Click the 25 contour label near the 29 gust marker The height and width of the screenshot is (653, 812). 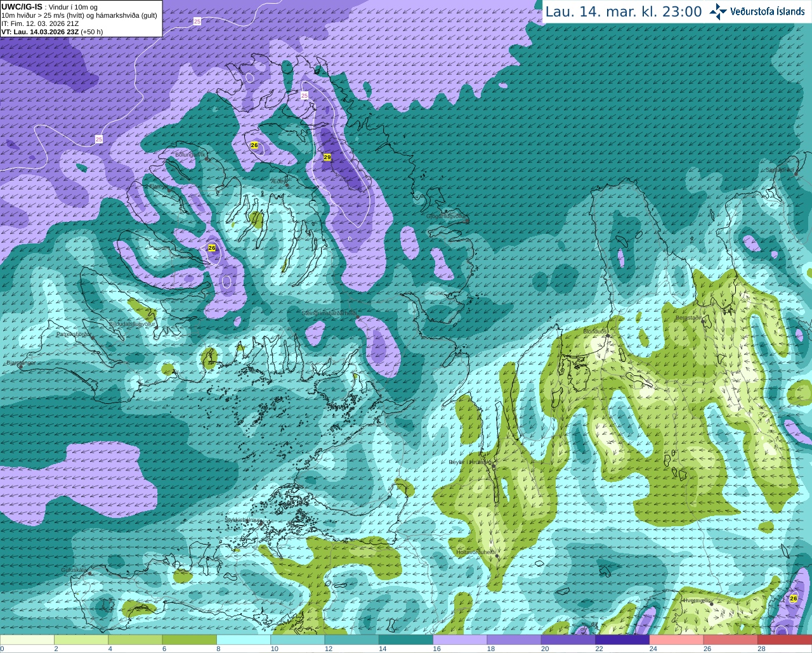304,95
